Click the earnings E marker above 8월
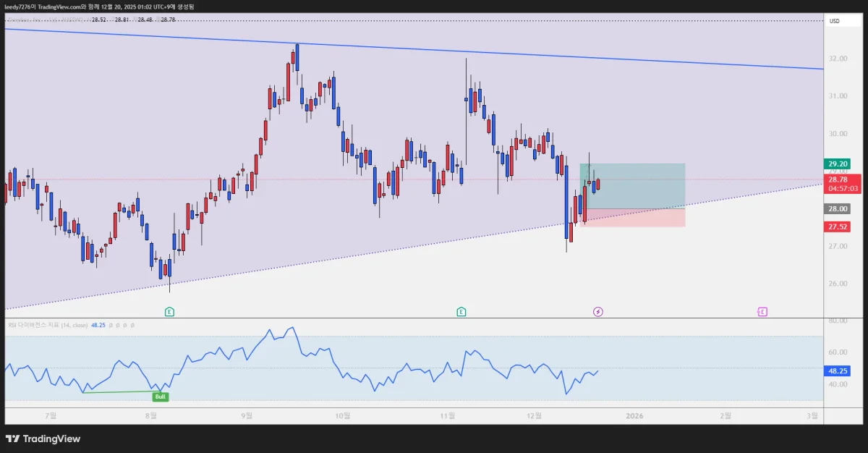Viewport: 868px width, 453px height. 169,312
